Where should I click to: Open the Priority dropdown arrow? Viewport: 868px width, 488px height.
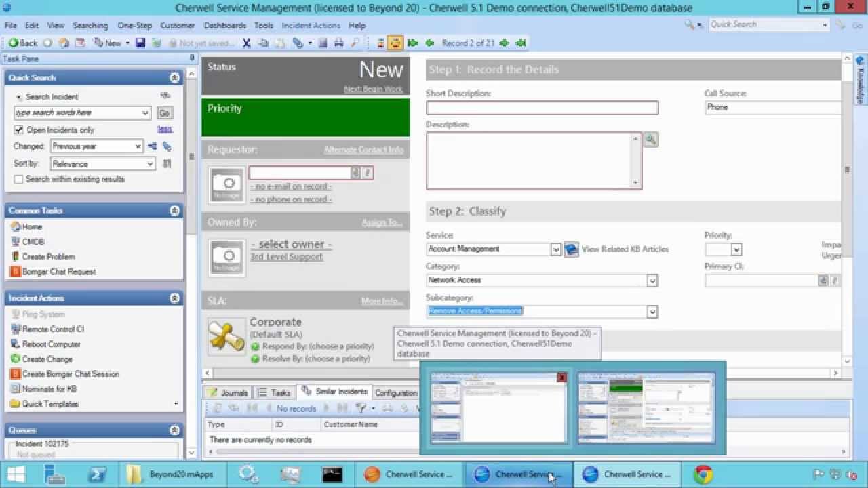736,249
